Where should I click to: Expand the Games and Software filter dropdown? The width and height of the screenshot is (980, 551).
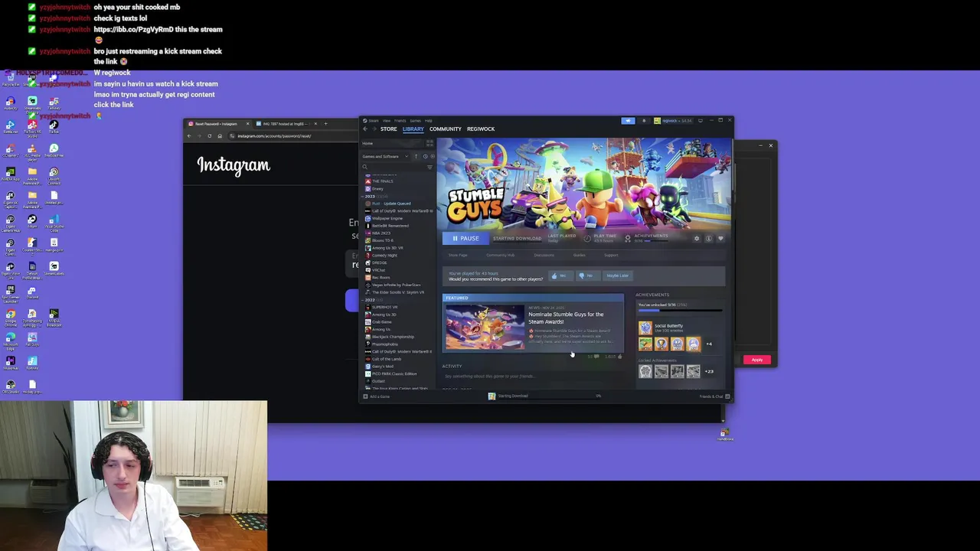(x=386, y=156)
